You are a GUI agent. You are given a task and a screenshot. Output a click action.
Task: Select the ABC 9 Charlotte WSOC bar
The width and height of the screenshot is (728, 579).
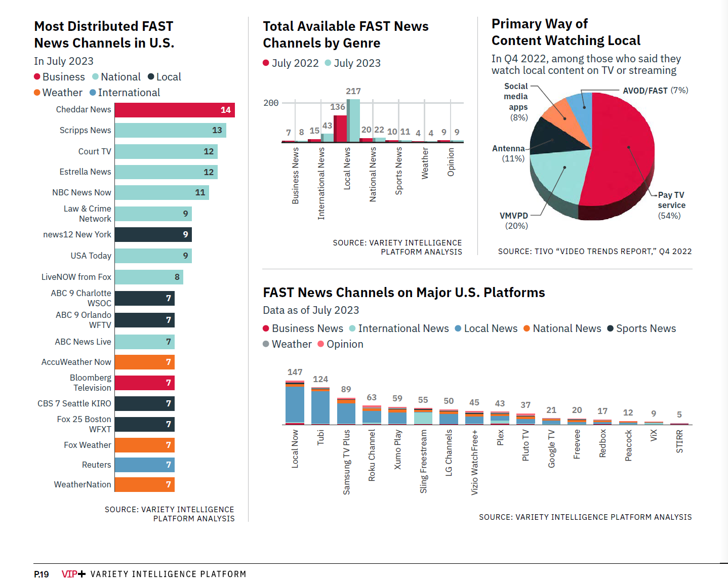tap(145, 298)
